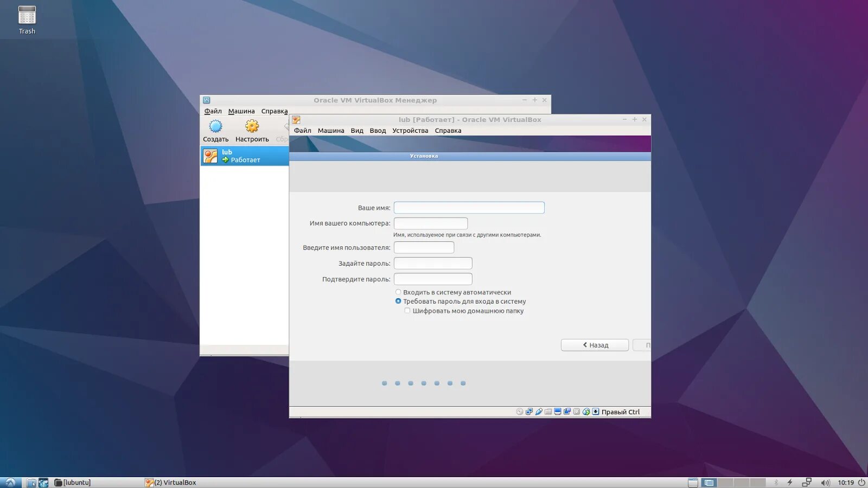Click the 'Ваше имя' text field

point(469,208)
